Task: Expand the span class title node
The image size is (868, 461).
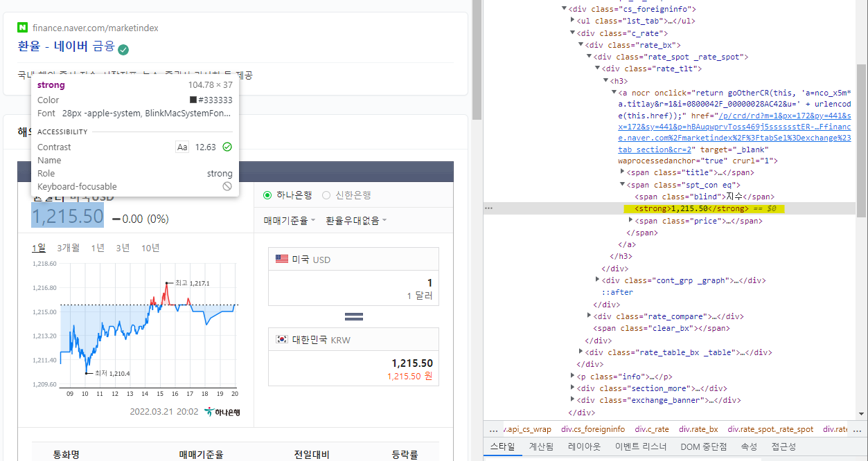Action: click(622, 172)
